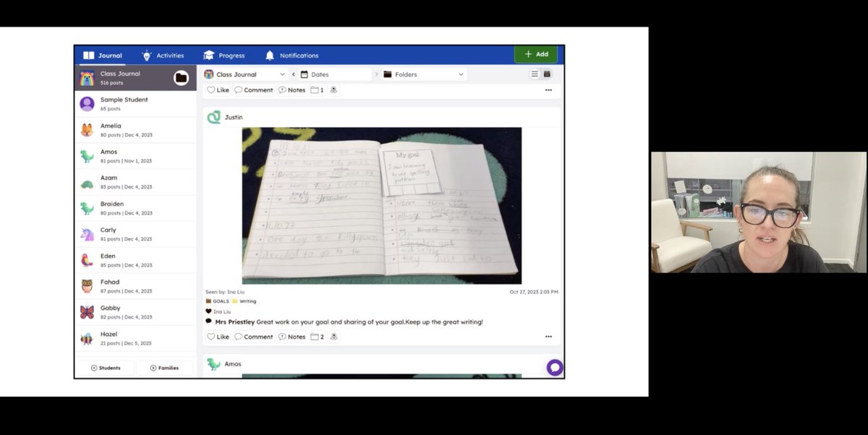Click the Families add button at sidebar bottom

(164, 368)
